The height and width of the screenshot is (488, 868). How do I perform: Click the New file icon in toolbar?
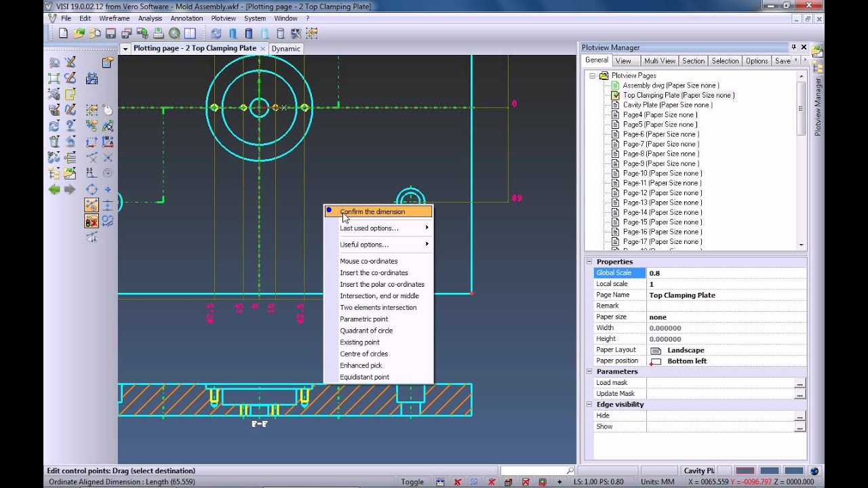[63, 33]
